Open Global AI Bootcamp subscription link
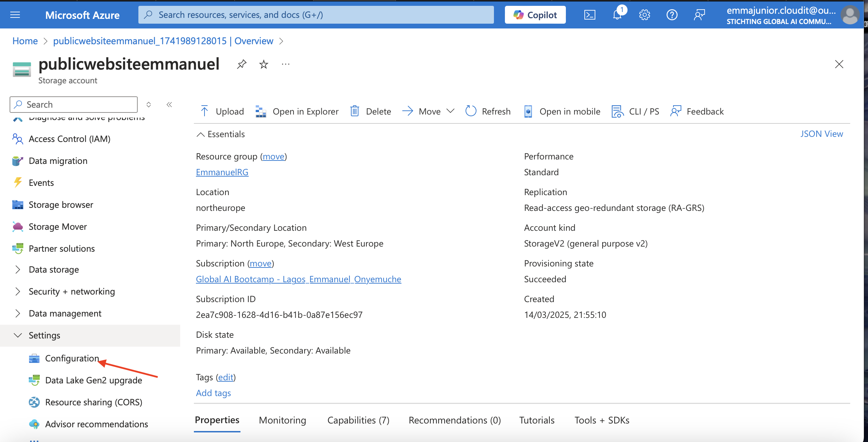Viewport: 868px width, 442px height. coord(298,279)
